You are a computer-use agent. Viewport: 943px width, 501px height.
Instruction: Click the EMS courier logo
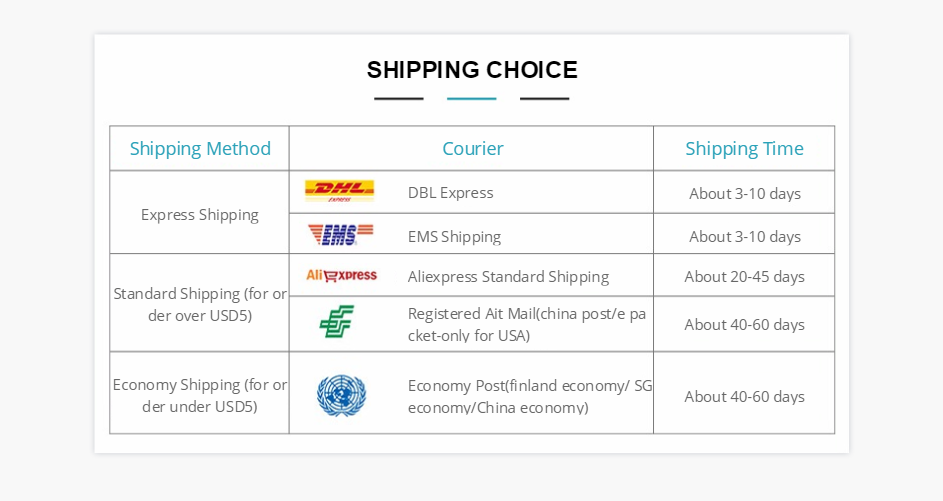[x=340, y=234]
